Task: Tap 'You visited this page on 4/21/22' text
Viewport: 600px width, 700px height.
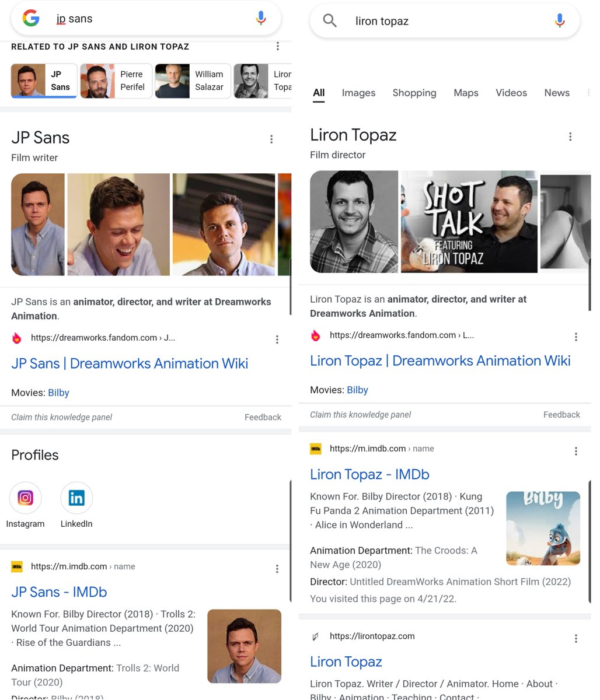Action: 383,598
